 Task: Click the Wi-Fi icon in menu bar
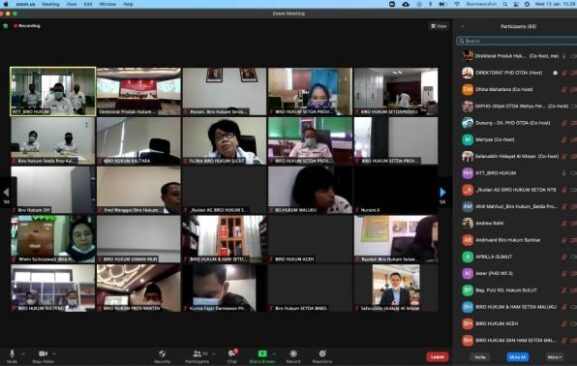pos(457,4)
